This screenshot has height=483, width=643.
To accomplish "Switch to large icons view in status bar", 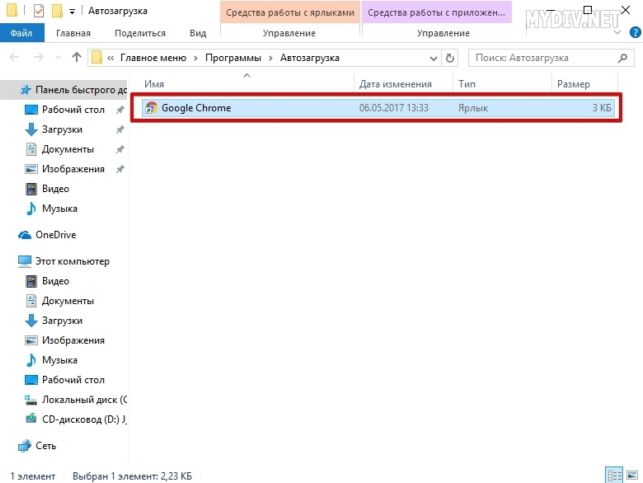I will pos(633,475).
